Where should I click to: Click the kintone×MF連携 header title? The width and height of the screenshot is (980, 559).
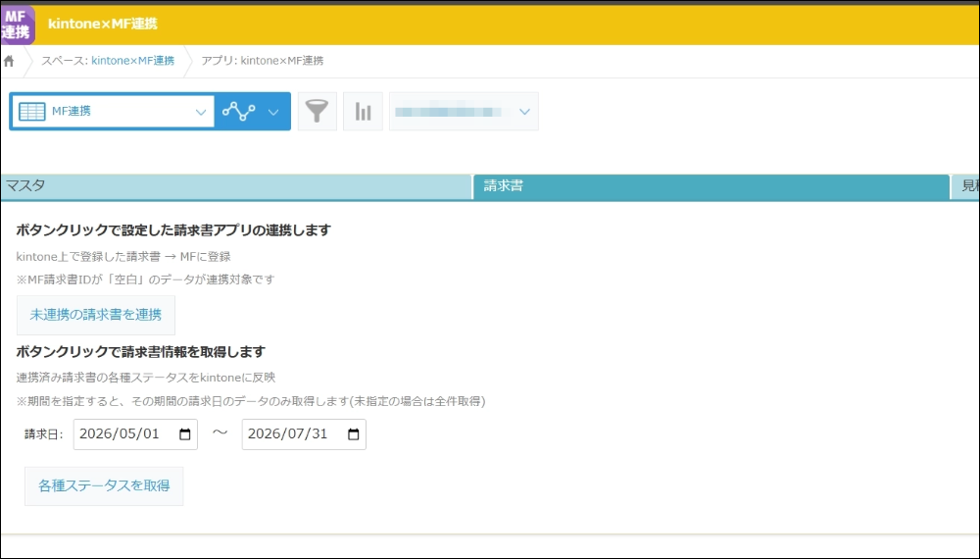[103, 24]
